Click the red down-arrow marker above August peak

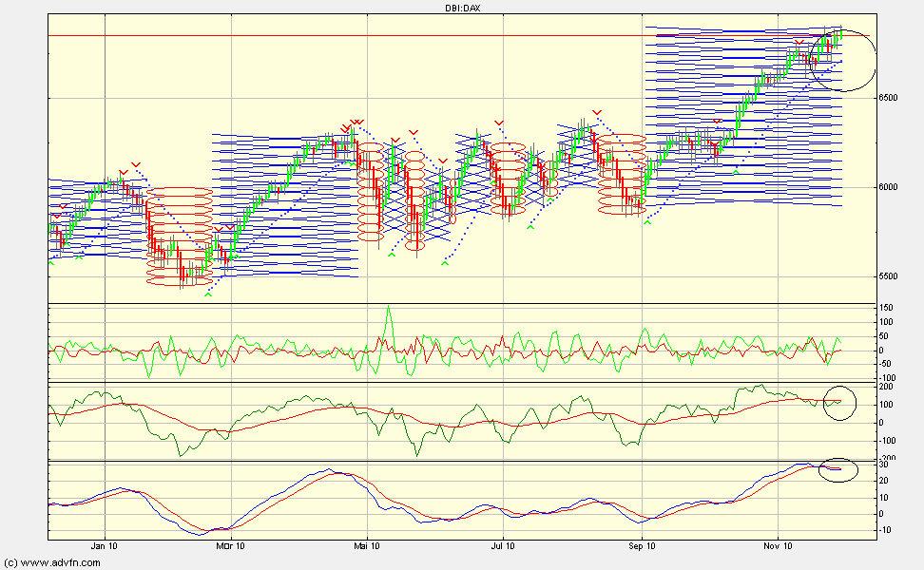point(596,112)
